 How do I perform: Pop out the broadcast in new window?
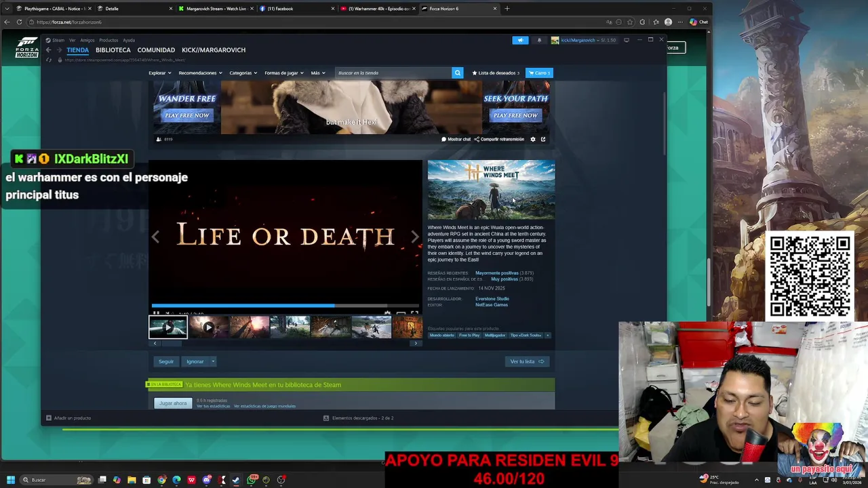[x=543, y=139]
